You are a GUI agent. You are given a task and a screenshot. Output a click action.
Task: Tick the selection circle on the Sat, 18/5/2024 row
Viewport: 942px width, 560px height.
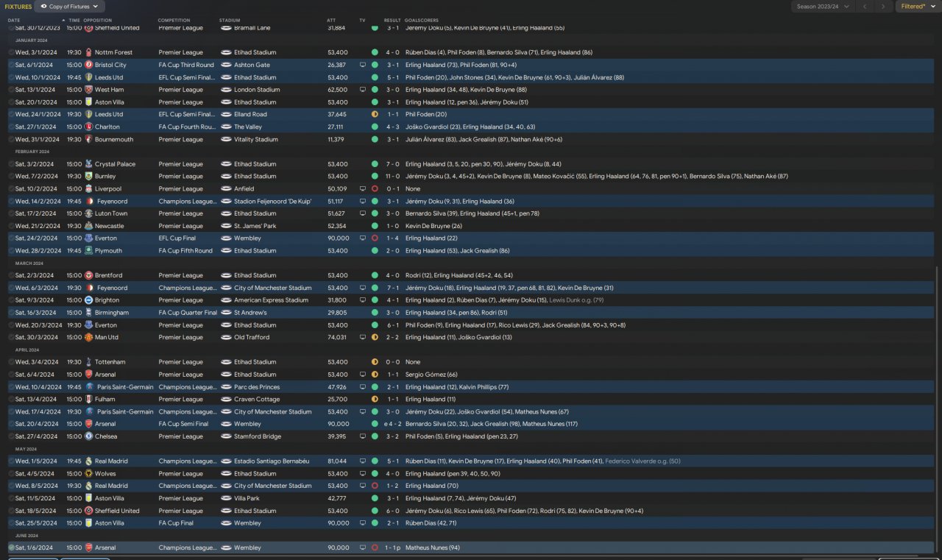(x=11, y=511)
